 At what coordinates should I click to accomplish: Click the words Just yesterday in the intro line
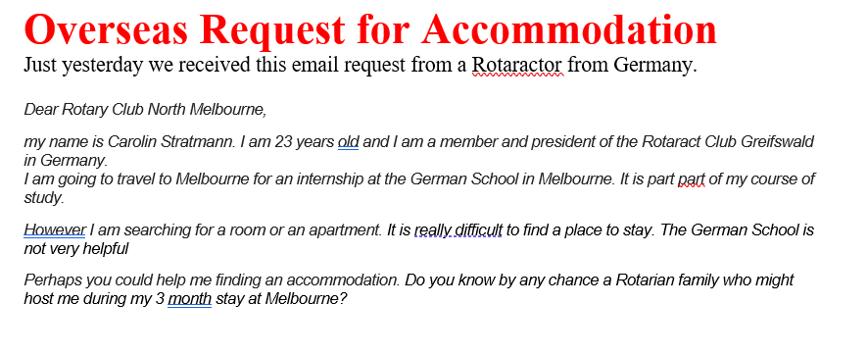83,66
